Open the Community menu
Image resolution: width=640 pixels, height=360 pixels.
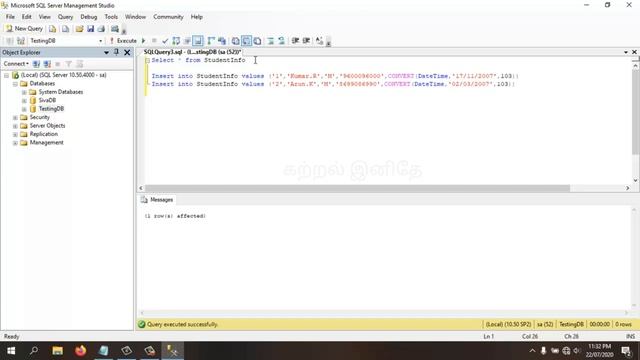coord(168,17)
